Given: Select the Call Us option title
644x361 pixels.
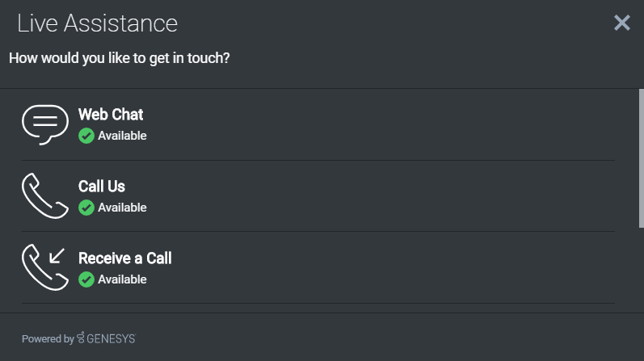Looking at the screenshot, I should pyautogui.click(x=102, y=187).
